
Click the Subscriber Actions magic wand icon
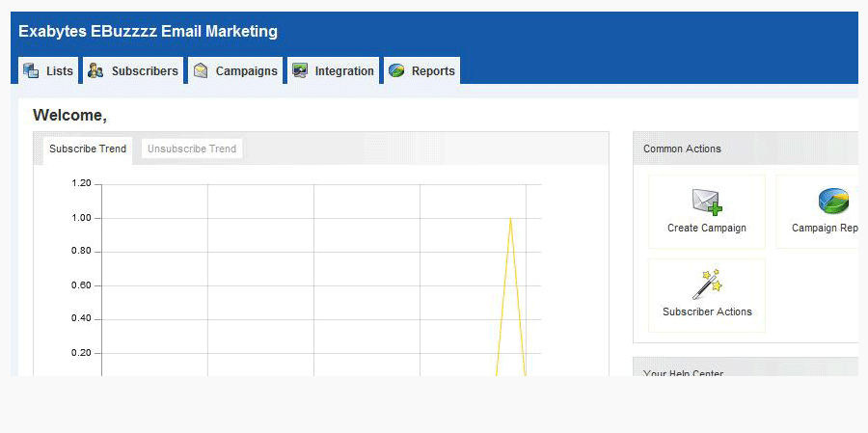(707, 284)
